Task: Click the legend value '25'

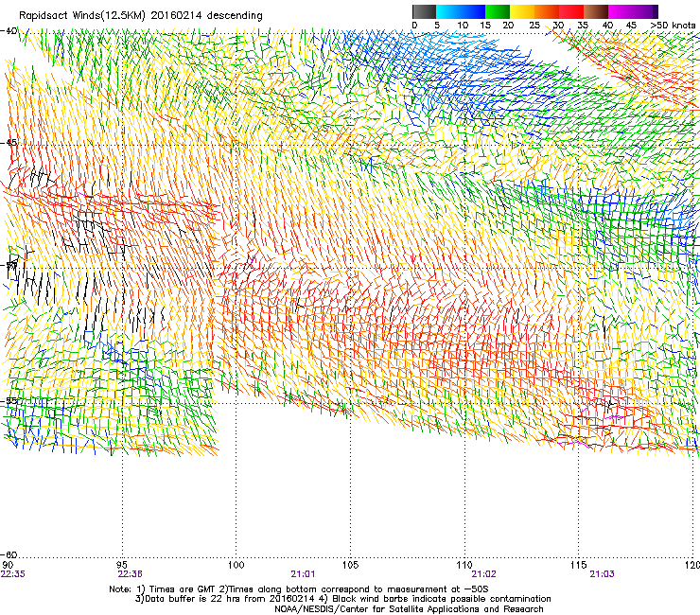Action: click(x=534, y=26)
